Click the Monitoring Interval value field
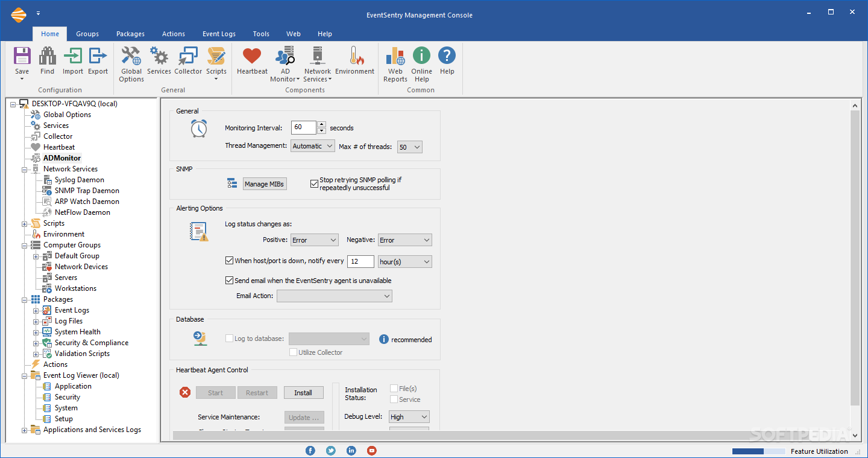This screenshot has height=458, width=868. (x=304, y=127)
